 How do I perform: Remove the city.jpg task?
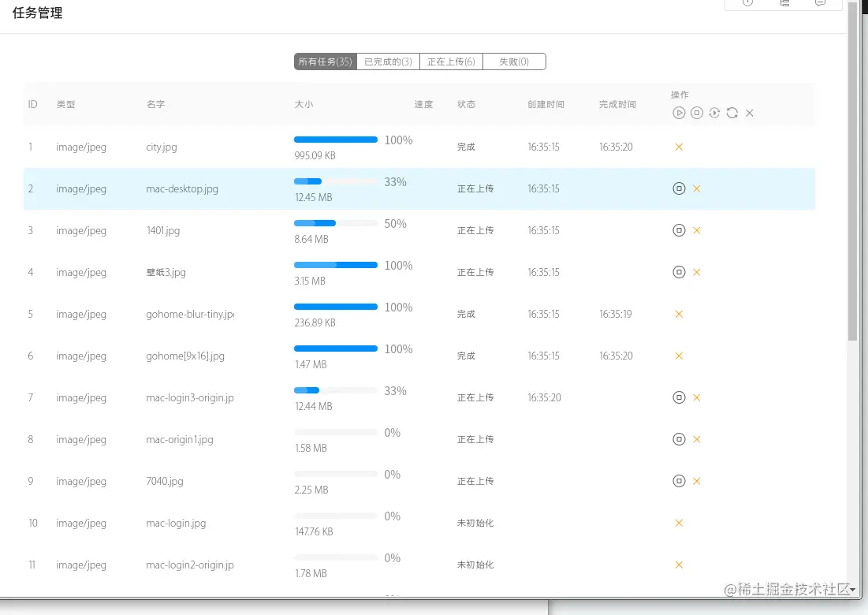[x=679, y=147]
